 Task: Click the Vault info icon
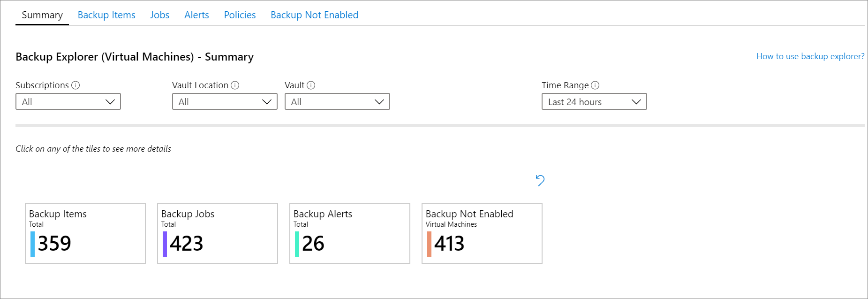pos(311,85)
